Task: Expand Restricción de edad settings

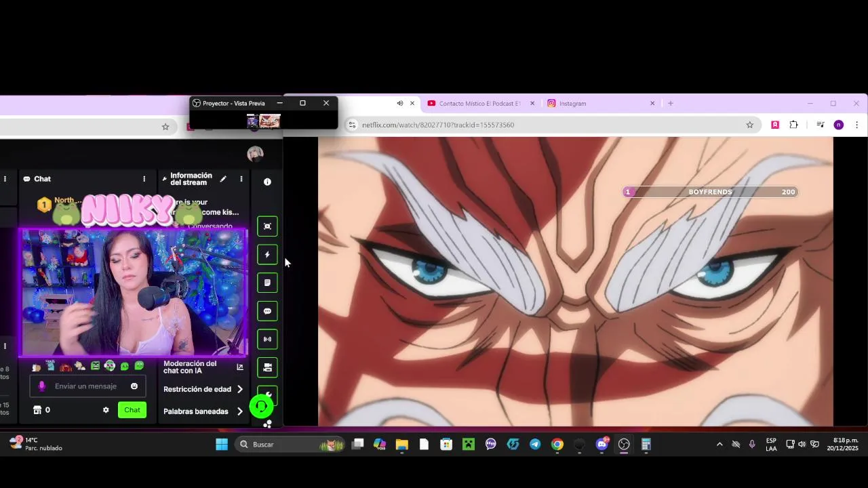Action: (x=203, y=389)
